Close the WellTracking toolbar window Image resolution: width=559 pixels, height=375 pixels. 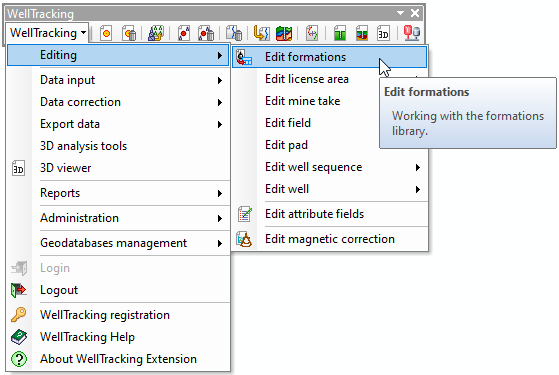click(x=415, y=13)
